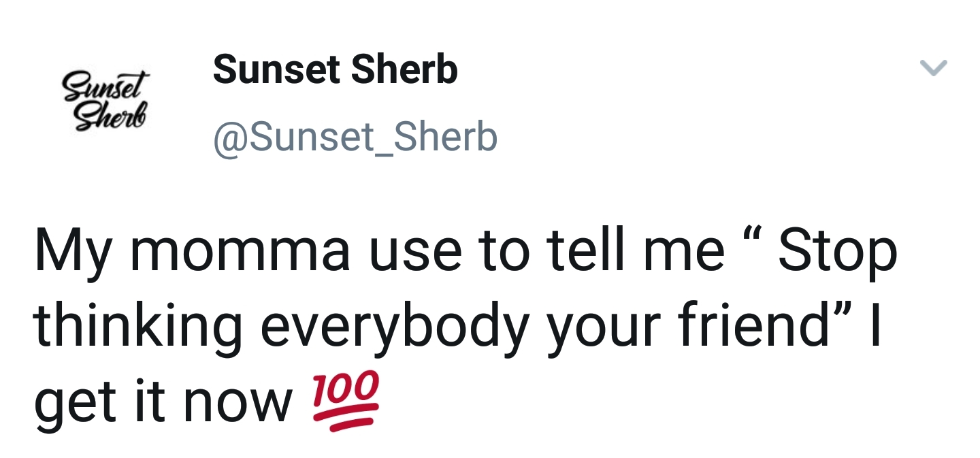Open the @Sunset_Sherb handle link
The image size is (980, 458).
tap(355, 137)
